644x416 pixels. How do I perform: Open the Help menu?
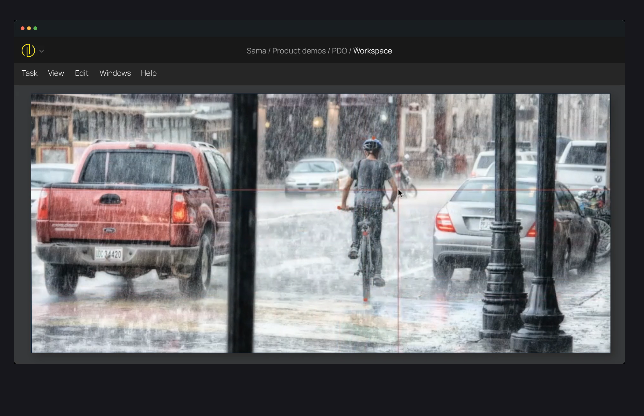tap(148, 73)
